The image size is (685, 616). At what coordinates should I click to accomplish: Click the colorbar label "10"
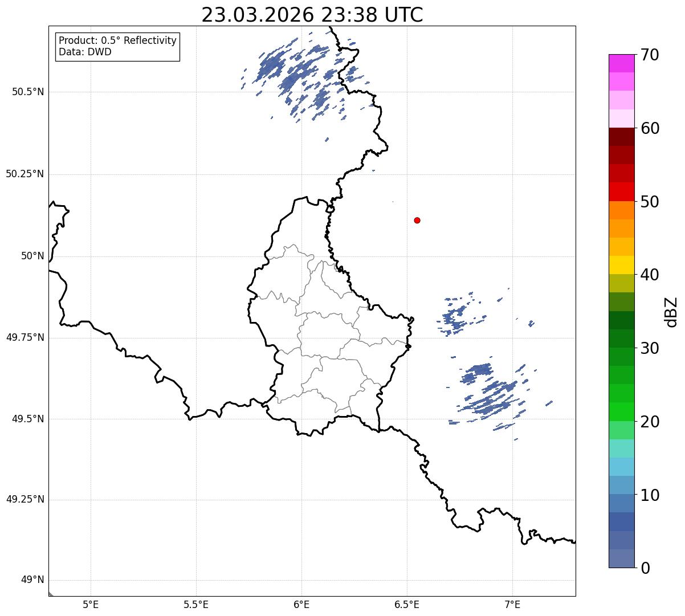pyautogui.click(x=650, y=495)
